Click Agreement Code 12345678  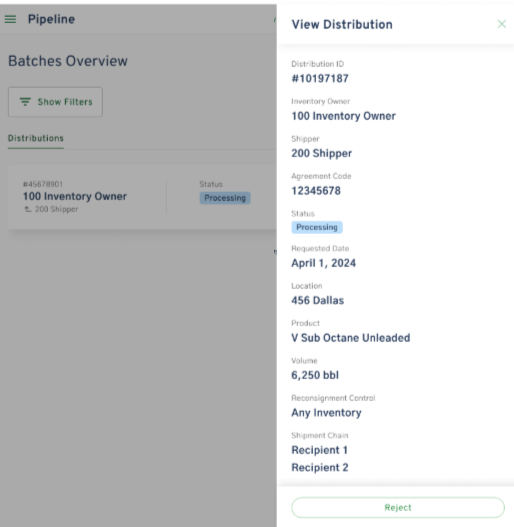pos(316,191)
